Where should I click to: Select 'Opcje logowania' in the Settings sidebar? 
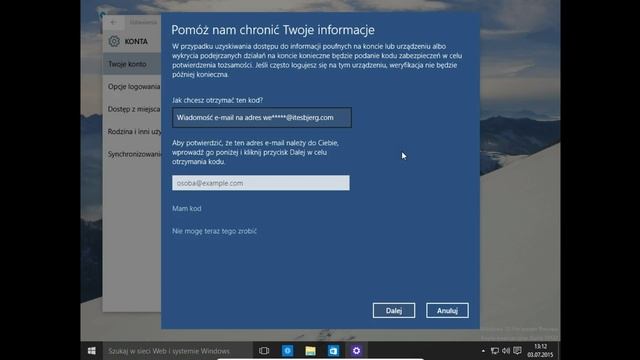click(x=132, y=87)
